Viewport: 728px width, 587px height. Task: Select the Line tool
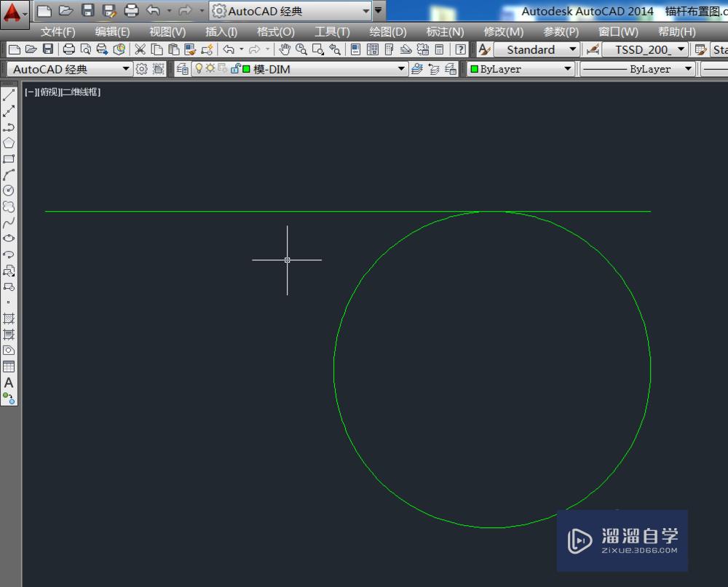pos(9,95)
